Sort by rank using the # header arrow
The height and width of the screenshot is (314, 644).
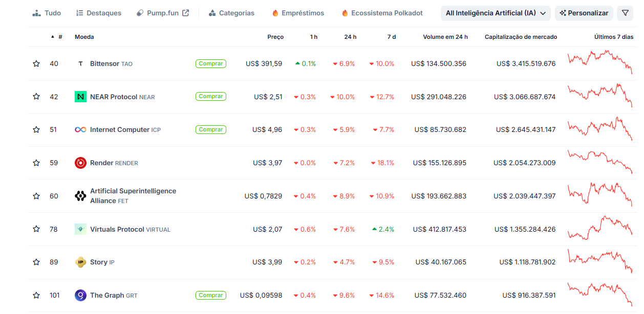[x=52, y=37]
